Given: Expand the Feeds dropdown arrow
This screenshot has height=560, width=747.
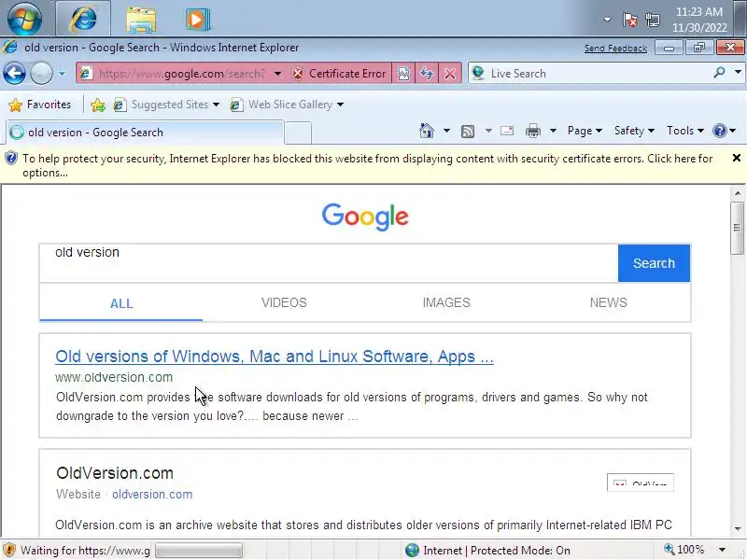Looking at the screenshot, I should coord(488,131).
